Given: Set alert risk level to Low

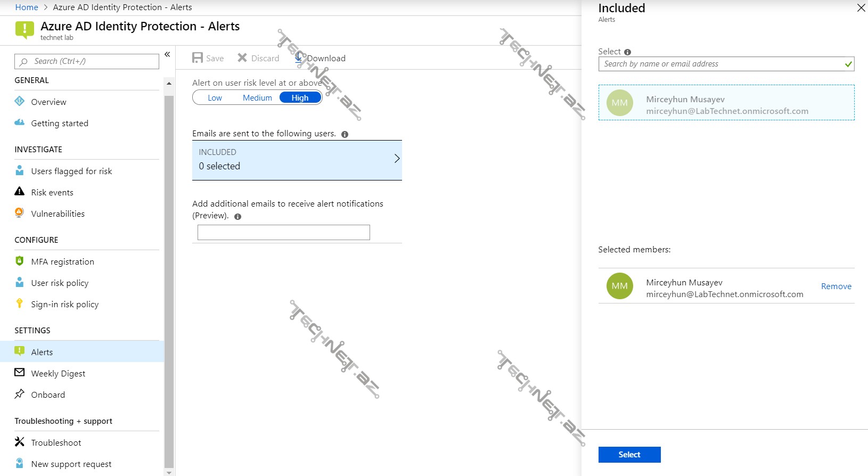Looking at the screenshot, I should pyautogui.click(x=215, y=98).
